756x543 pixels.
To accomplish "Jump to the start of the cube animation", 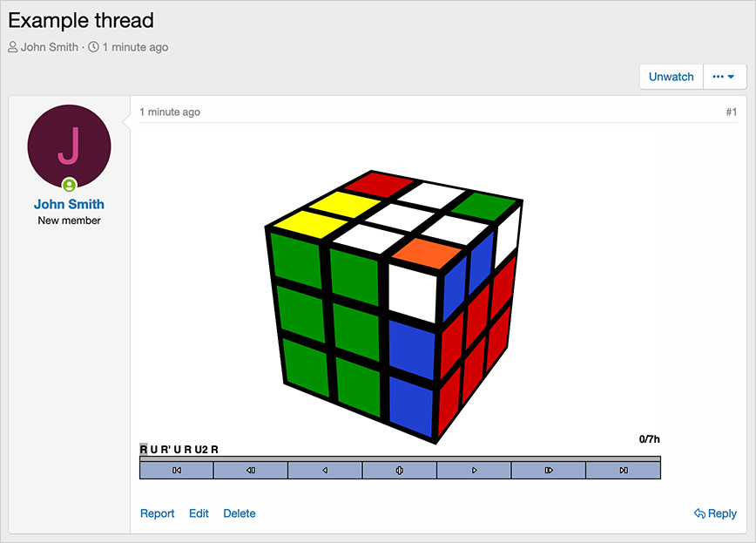I will tap(176, 471).
